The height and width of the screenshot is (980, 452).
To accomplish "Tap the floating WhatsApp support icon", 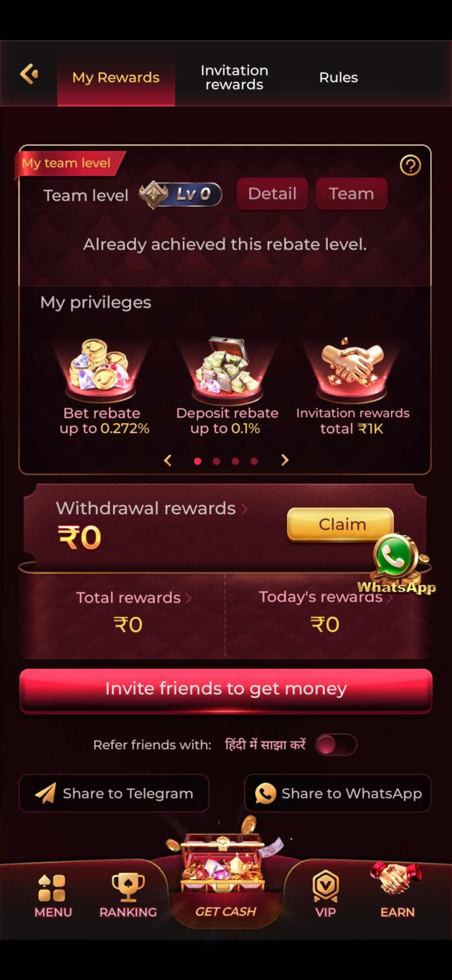I will click(397, 563).
